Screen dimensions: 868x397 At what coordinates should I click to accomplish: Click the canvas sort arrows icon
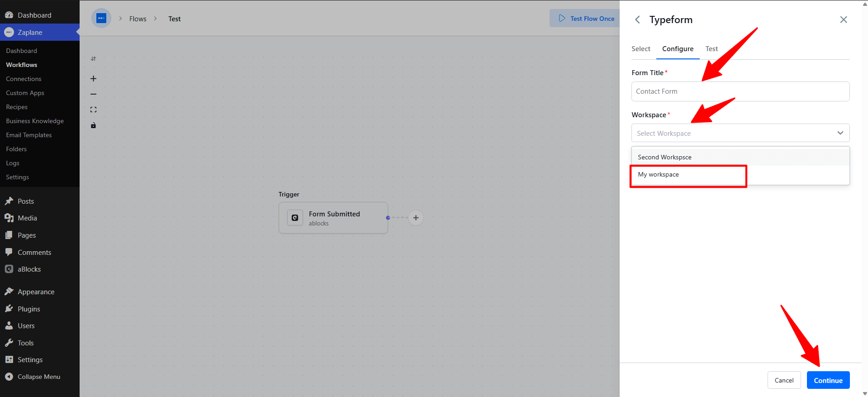click(x=94, y=59)
